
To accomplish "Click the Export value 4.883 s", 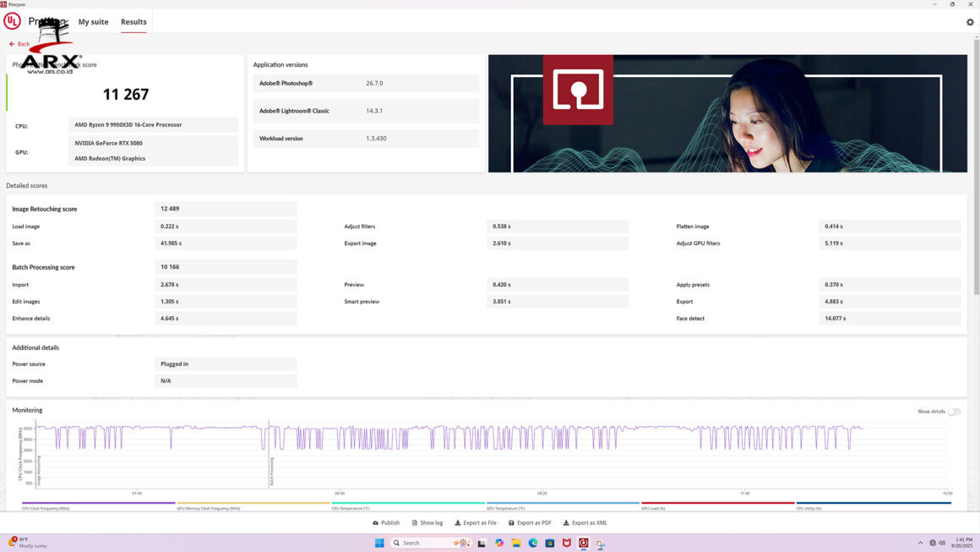I will (890, 301).
